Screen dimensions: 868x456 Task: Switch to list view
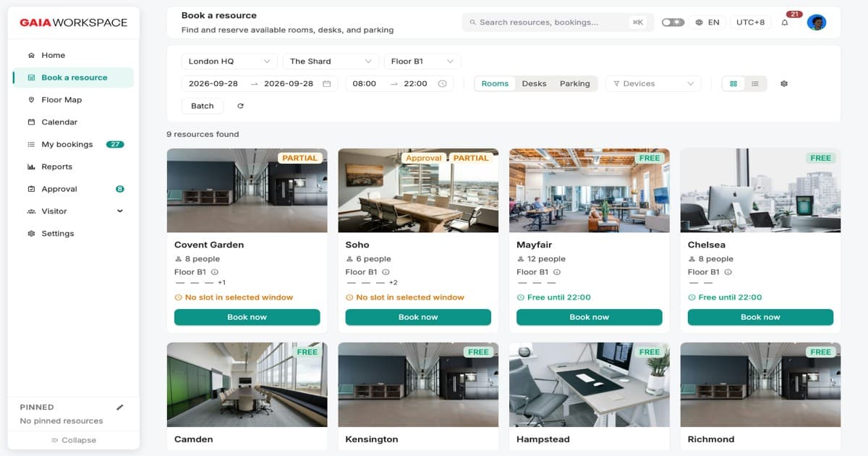tap(755, 84)
